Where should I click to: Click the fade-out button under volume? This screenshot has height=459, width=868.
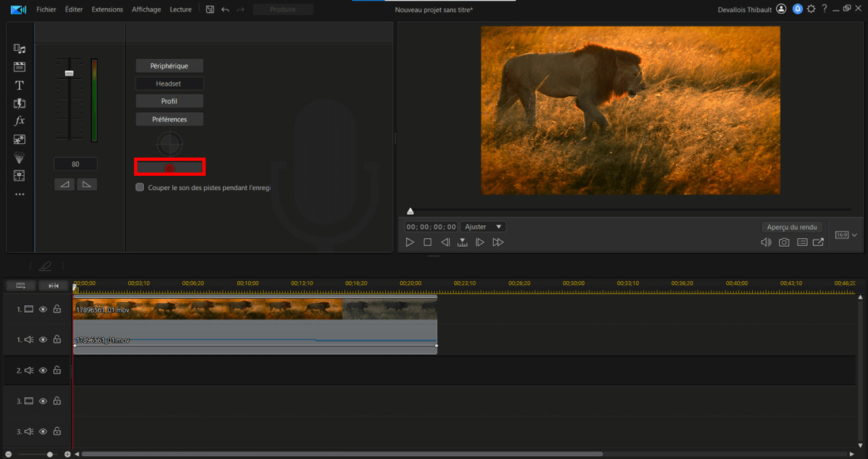pos(87,184)
